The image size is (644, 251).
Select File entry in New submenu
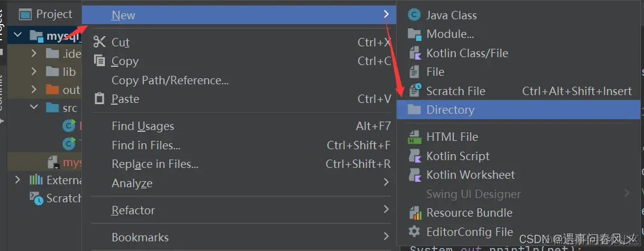(519, 72)
